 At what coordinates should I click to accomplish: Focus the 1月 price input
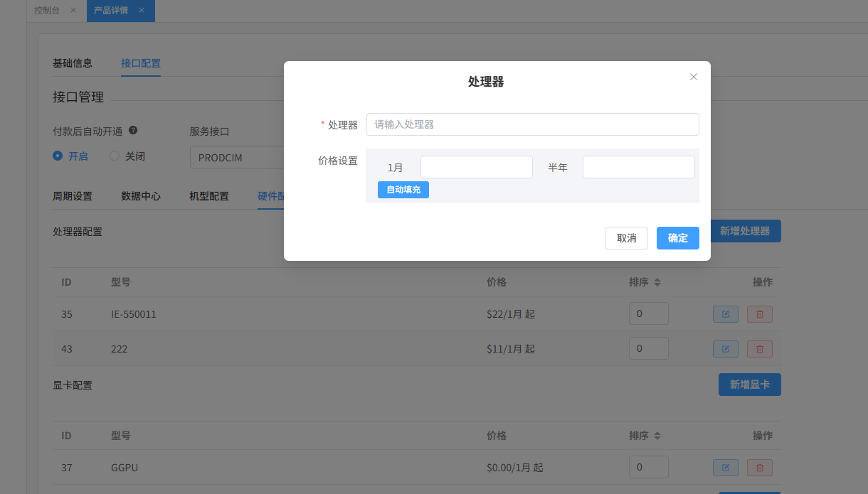(x=477, y=167)
